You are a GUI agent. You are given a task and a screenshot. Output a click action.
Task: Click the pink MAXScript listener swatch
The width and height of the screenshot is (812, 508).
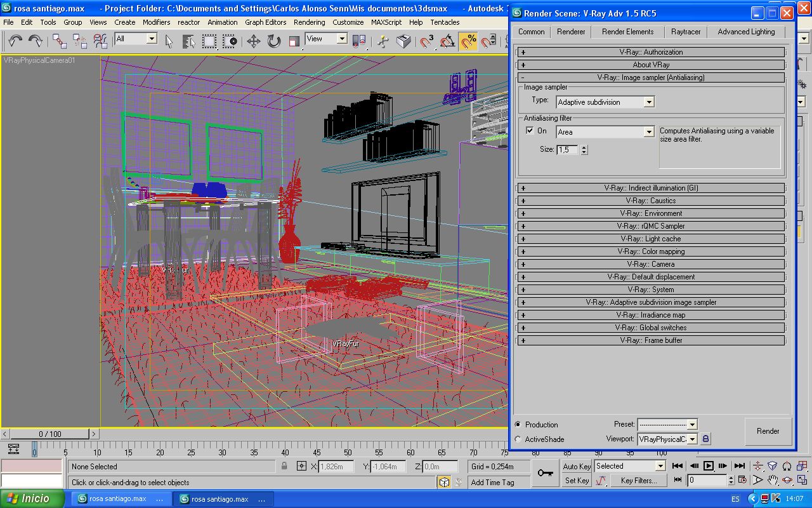tap(32, 465)
